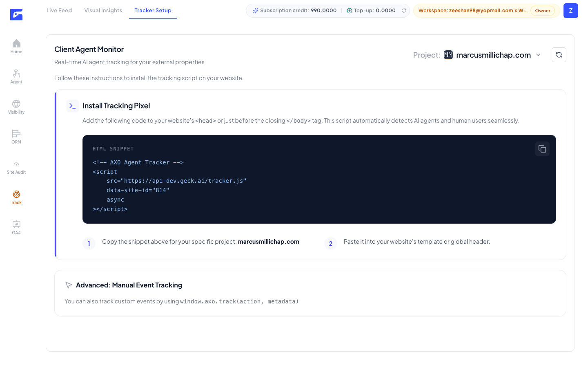Viewport: 588px width, 368px height.
Task: Click the Owner role badge
Action: click(x=543, y=11)
